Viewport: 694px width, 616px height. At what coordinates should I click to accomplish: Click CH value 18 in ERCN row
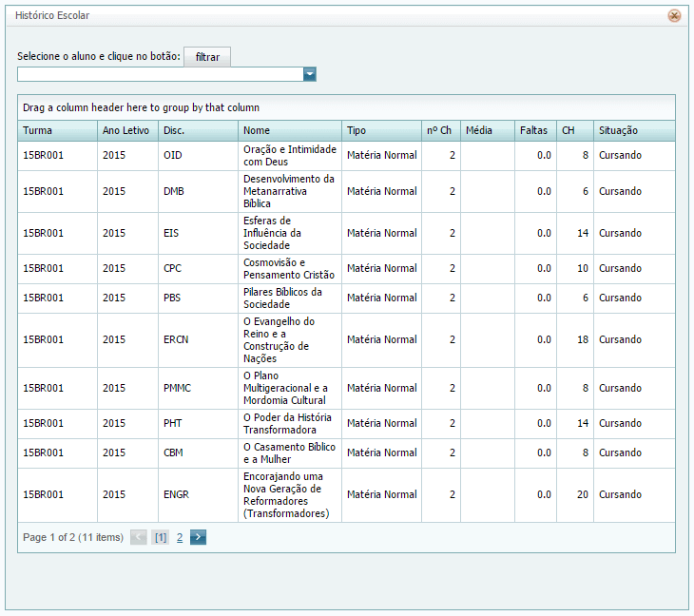click(x=583, y=339)
